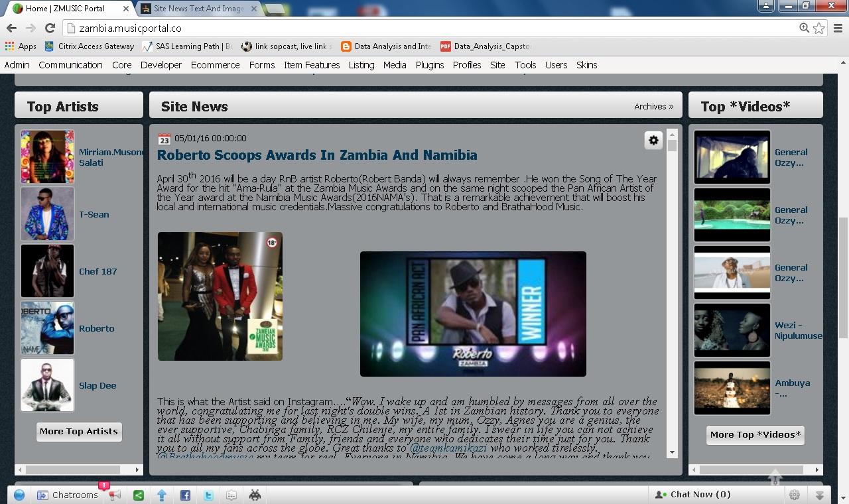Open the SAS Learning Path bookmark
The height and width of the screenshot is (504, 849).
tap(187, 46)
